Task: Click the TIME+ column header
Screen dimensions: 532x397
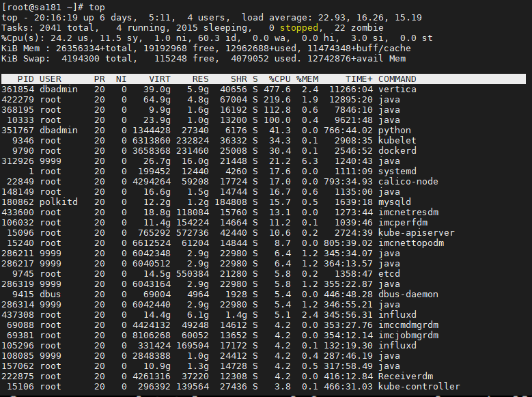Action: pos(359,79)
